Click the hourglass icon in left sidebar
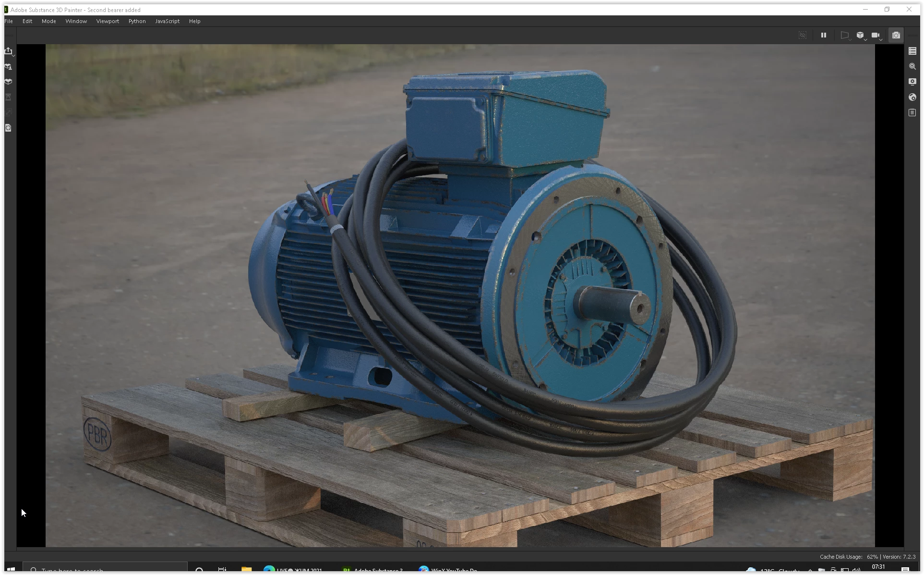The height and width of the screenshot is (575, 924). pyautogui.click(x=8, y=97)
